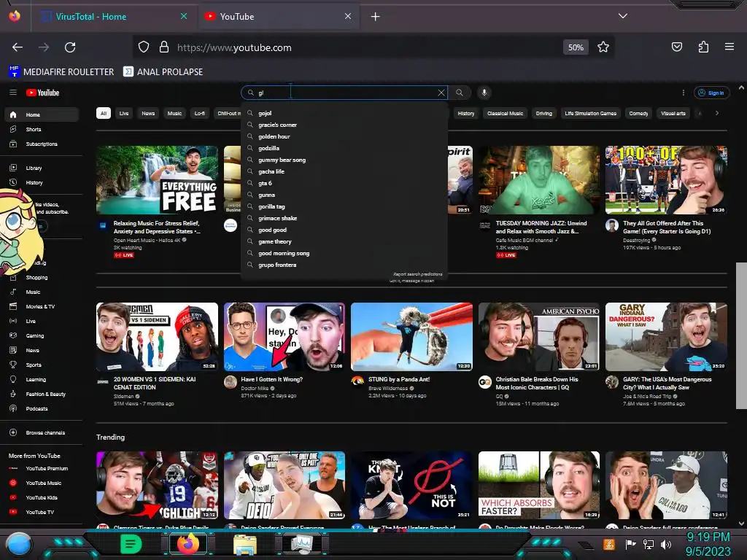This screenshot has height=560, width=747.
Task: Select the Classical Music filter chip
Action: (x=505, y=113)
